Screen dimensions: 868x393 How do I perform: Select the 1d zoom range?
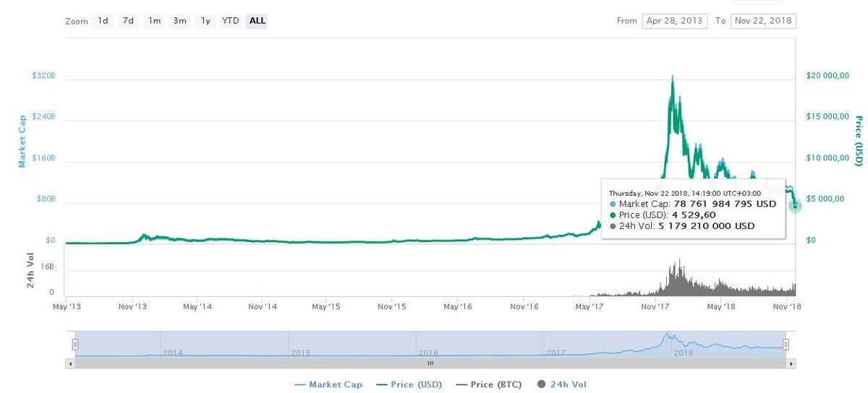103,21
